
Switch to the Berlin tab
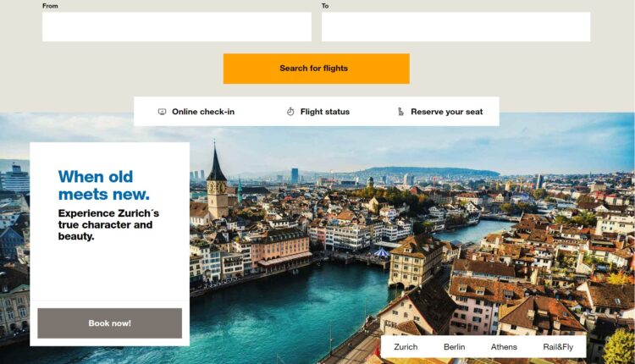pos(455,347)
